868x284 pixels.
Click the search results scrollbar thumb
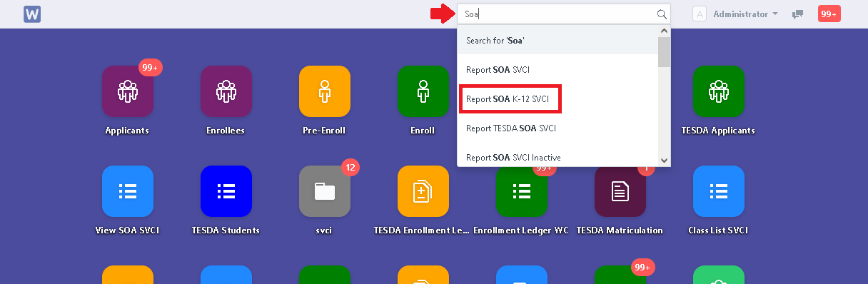coord(664,52)
